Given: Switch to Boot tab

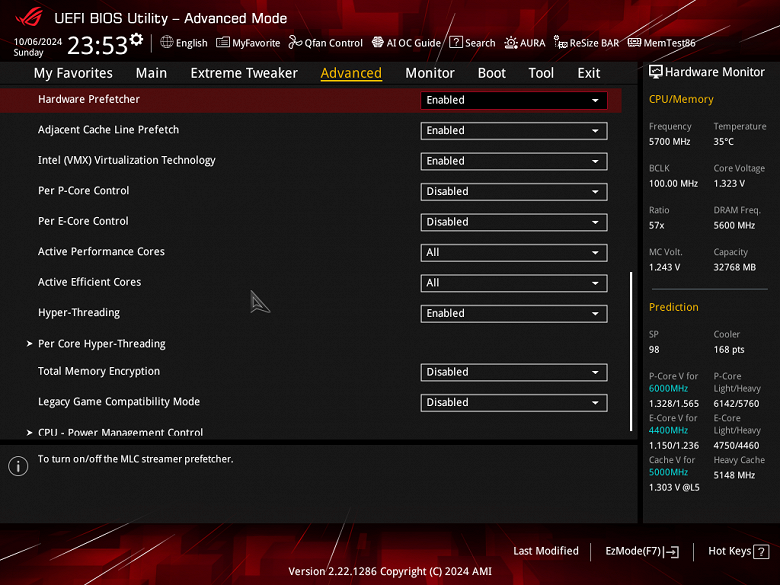Looking at the screenshot, I should click(491, 73).
